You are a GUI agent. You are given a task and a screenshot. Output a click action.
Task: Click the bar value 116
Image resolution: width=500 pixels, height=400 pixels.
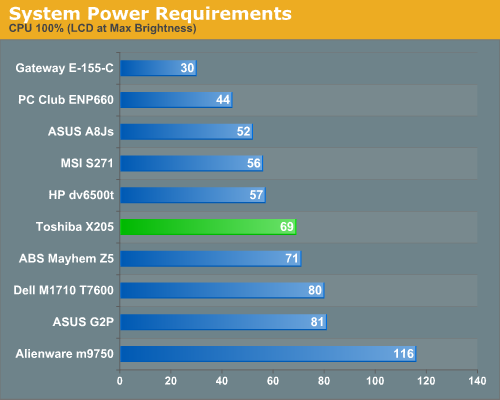pos(403,354)
